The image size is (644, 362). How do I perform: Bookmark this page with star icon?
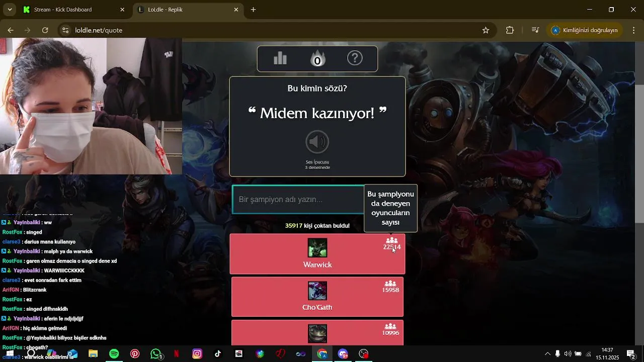point(486,30)
